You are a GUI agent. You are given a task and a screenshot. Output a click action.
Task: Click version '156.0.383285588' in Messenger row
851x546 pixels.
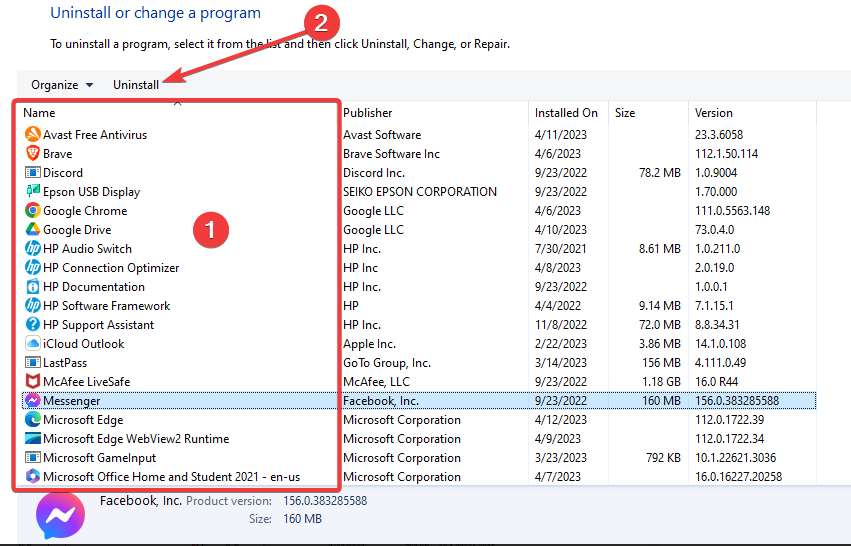click(736, 401)
